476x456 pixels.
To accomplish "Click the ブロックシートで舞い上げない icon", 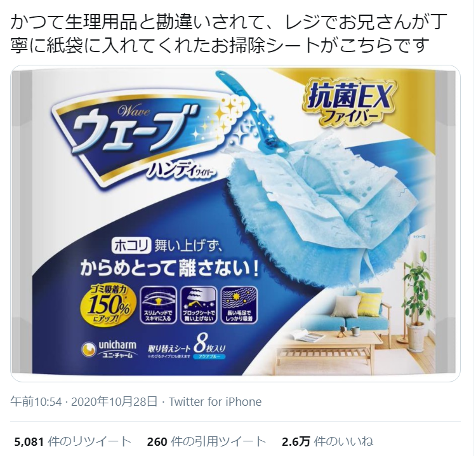I will click(199, 305).
